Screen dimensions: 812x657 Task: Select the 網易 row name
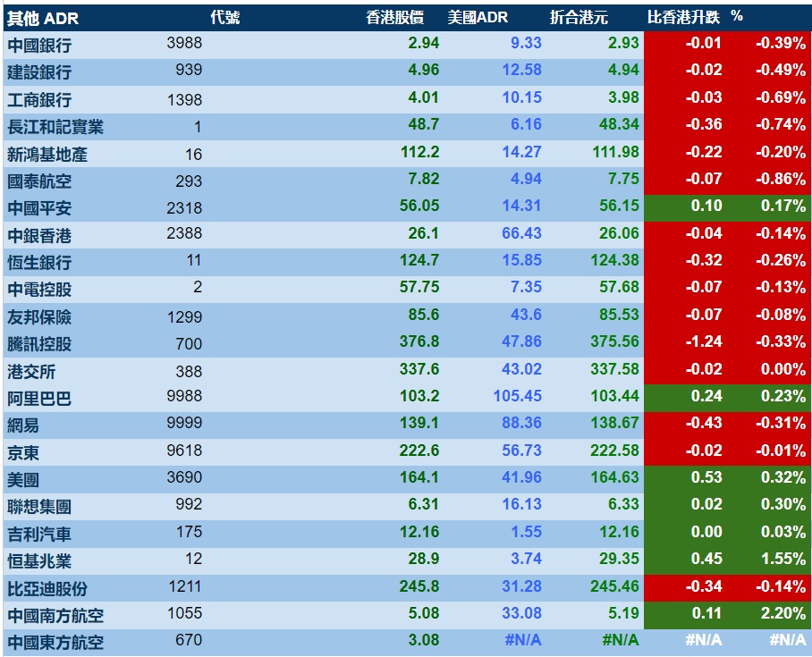pyautogui.click(x=23, y=425)
